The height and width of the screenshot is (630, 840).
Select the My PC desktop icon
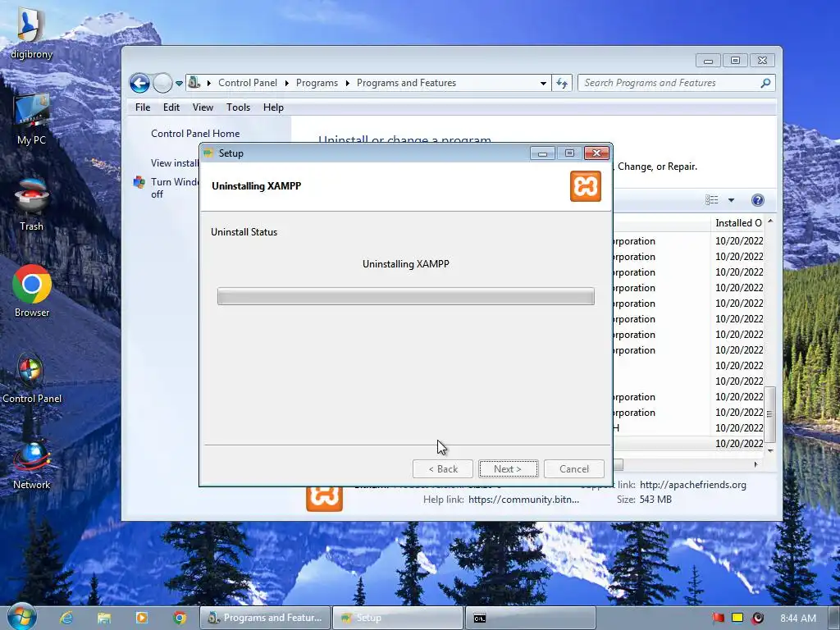pyautogui.click(x=32, y=119)
